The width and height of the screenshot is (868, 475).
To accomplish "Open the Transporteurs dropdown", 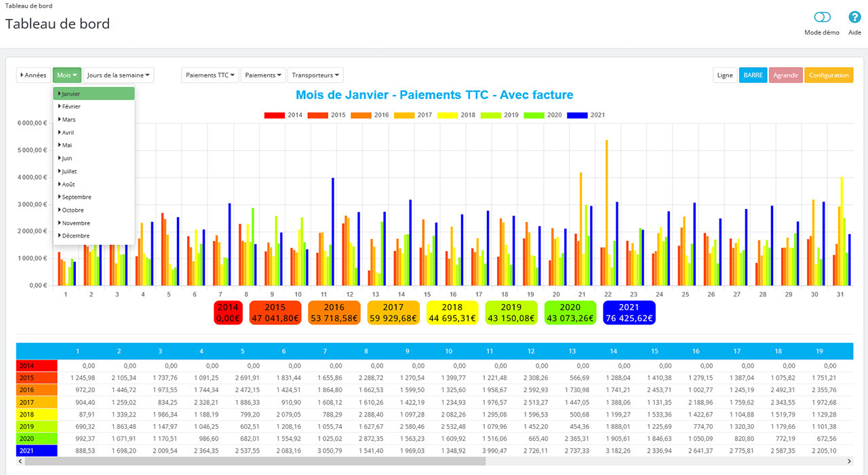I will pos(315,75).
